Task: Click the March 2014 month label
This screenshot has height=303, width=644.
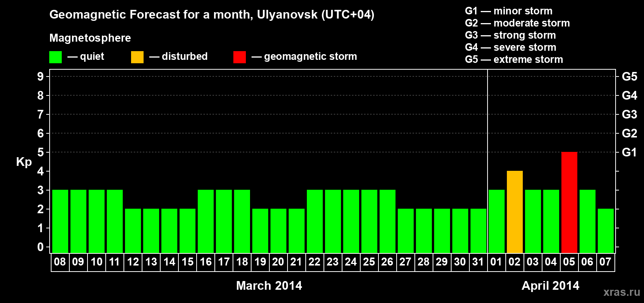Action: coord(269,285)
